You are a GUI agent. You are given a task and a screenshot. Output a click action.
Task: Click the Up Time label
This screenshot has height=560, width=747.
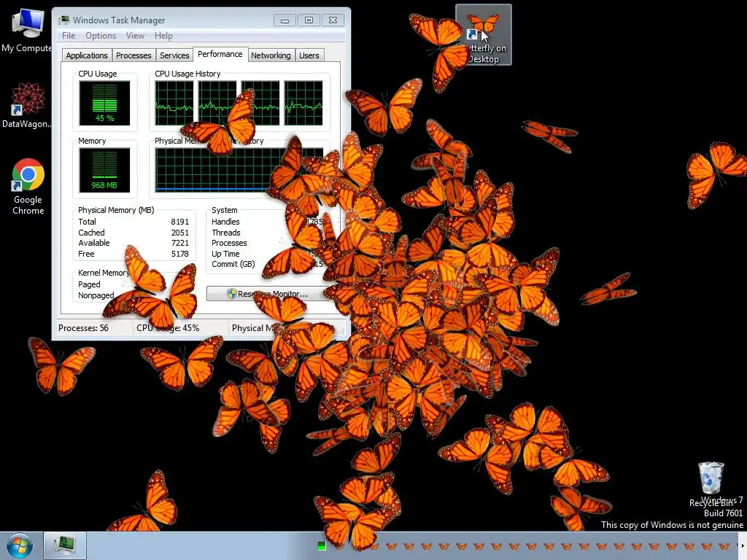(x=225, y=254)
